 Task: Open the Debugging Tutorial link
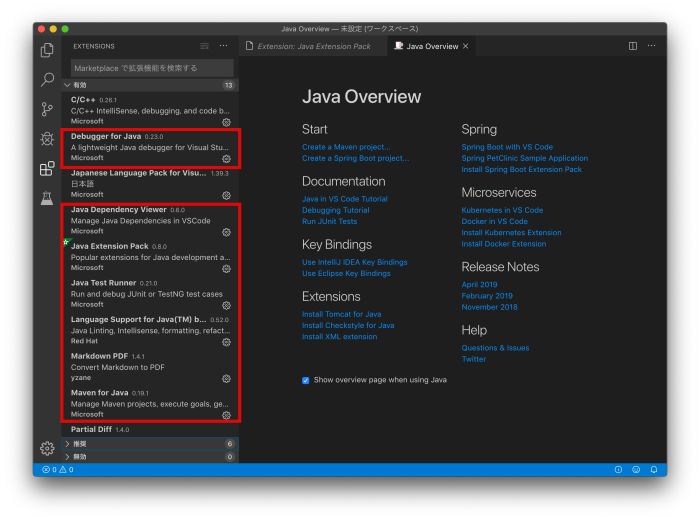tap(336, 210)
